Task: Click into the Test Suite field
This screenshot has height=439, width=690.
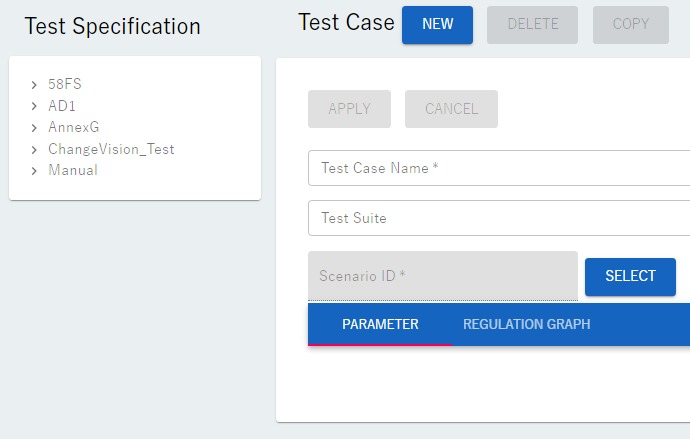Action: [500, 218]
